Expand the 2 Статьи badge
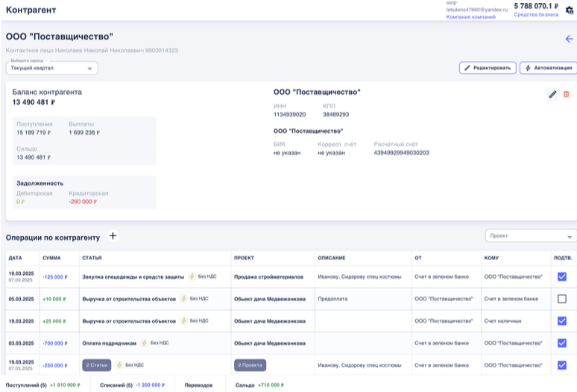The height and width of the screenshot is (392, 577). (x=97, y=365)
